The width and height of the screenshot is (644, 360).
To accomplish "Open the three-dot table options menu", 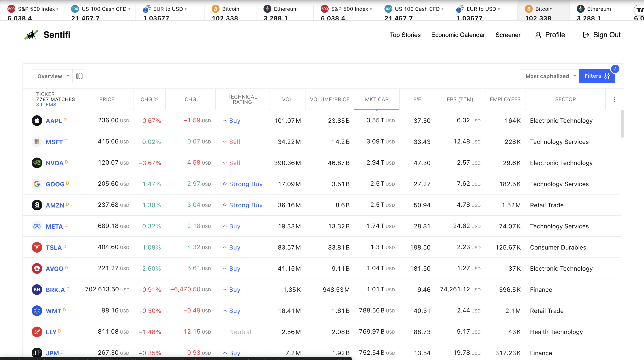I will pyautogui.click(x=615, y=99).
